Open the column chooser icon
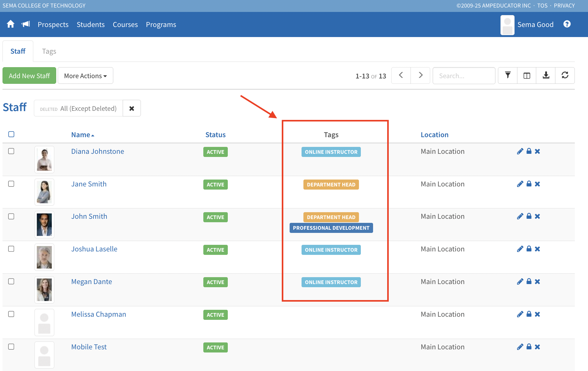The image size is (588, 371). (x=527, y=75)
